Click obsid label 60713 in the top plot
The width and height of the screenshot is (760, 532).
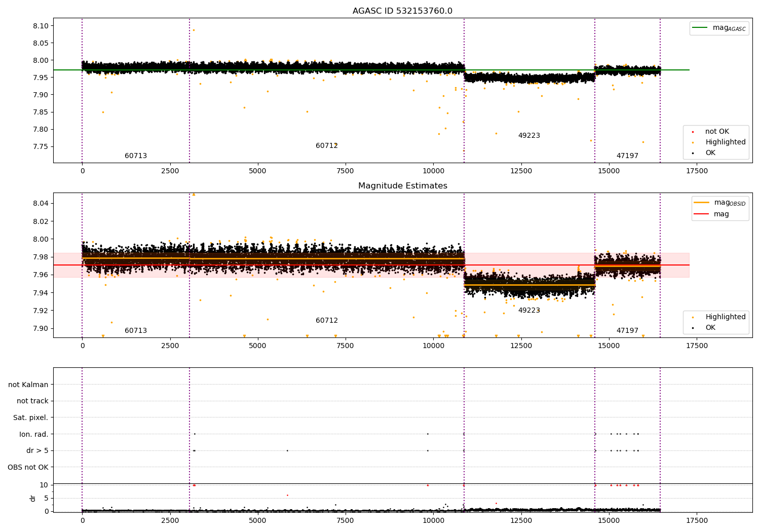tap(136, 156)
